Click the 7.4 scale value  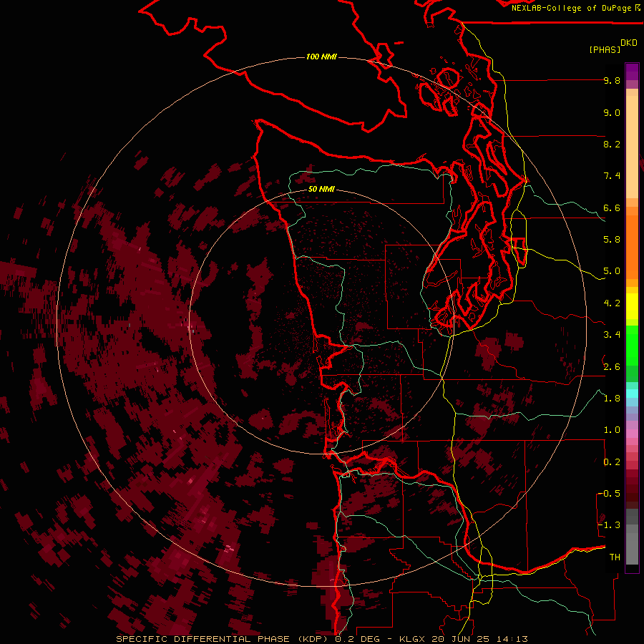(612, 176)
